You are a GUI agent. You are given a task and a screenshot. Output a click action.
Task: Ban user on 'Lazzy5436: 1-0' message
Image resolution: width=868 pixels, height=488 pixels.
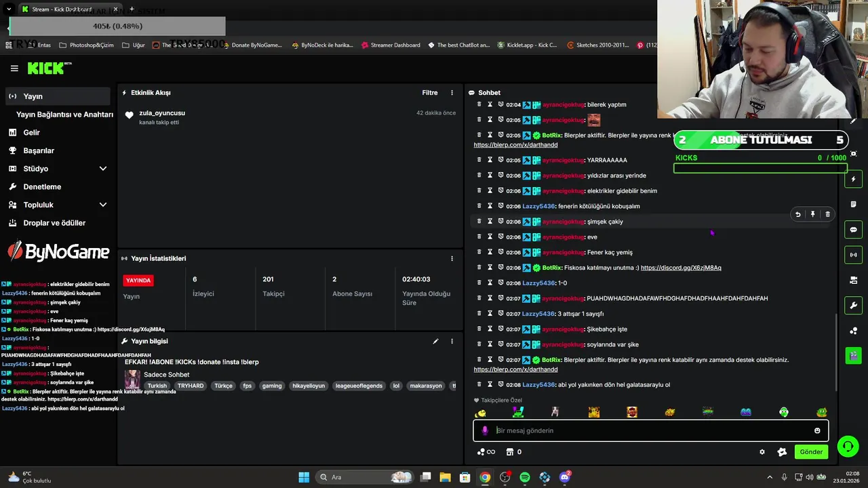tap(501, 283)
